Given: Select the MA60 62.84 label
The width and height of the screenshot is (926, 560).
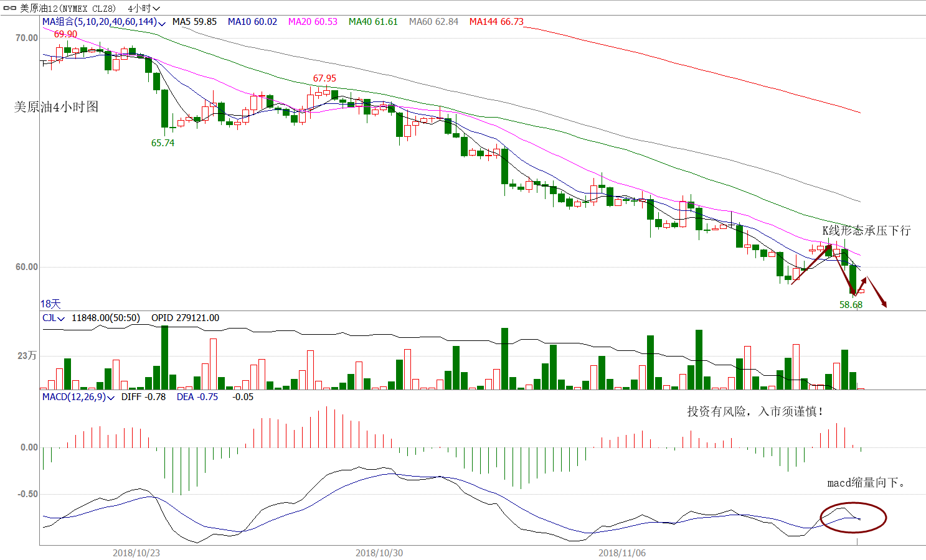Looking at the screenshot, I should coord(433,22).
